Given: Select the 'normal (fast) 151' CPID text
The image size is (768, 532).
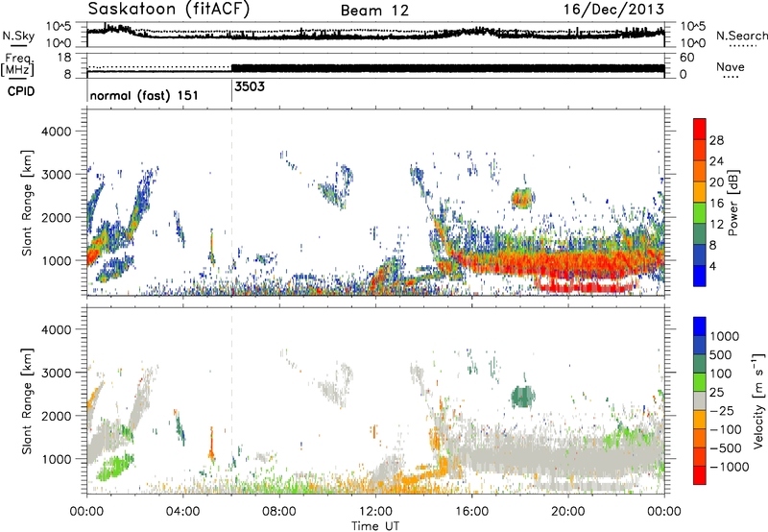Looking at the screenshot, I should [x=144, y=95].
